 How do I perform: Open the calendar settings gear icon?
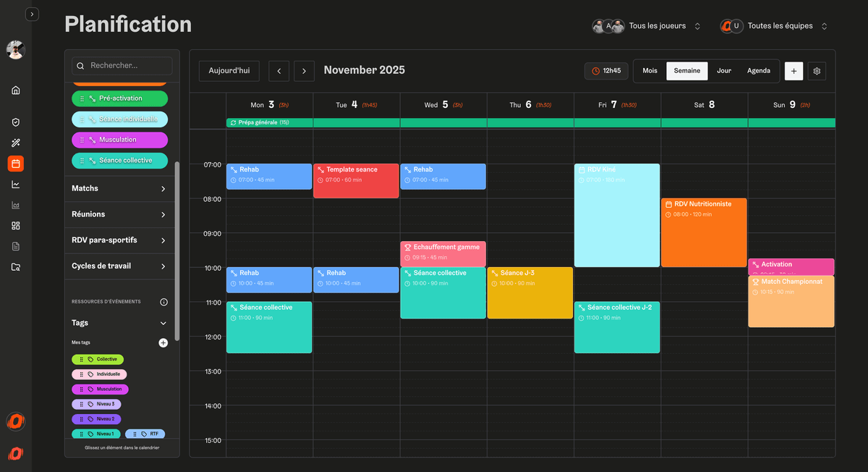pyautogui.click(x=816, y=71)
